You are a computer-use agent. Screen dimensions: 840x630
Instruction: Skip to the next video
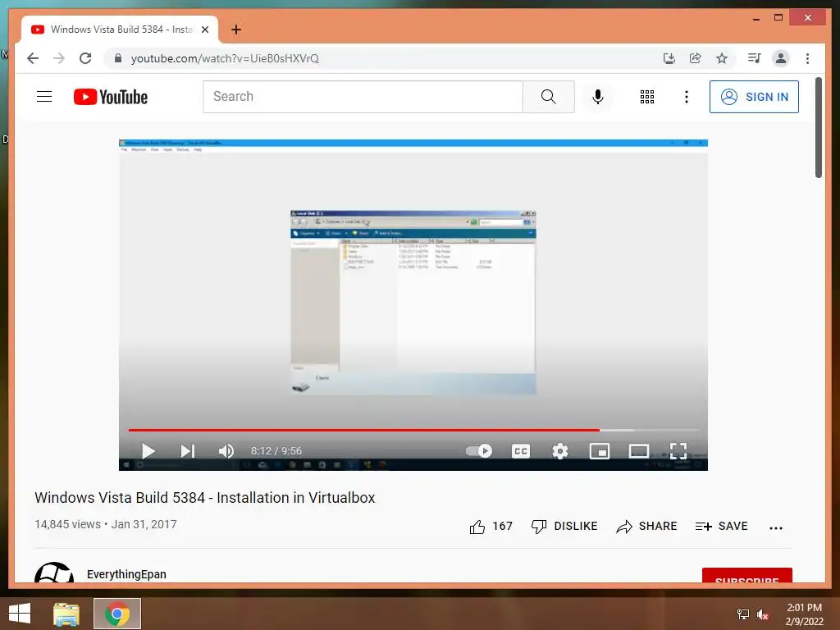tap(188, 451)
